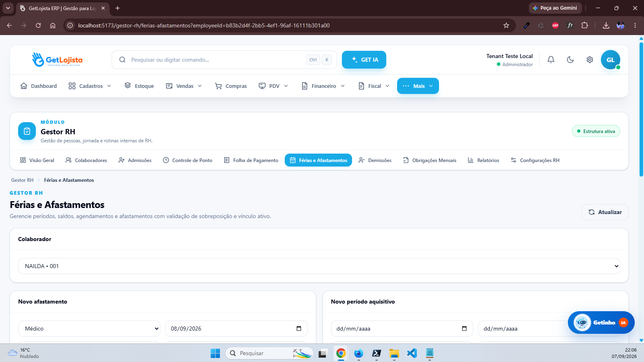Open settings gear in header
Viewport: 644px width, 362px height.
590,60
